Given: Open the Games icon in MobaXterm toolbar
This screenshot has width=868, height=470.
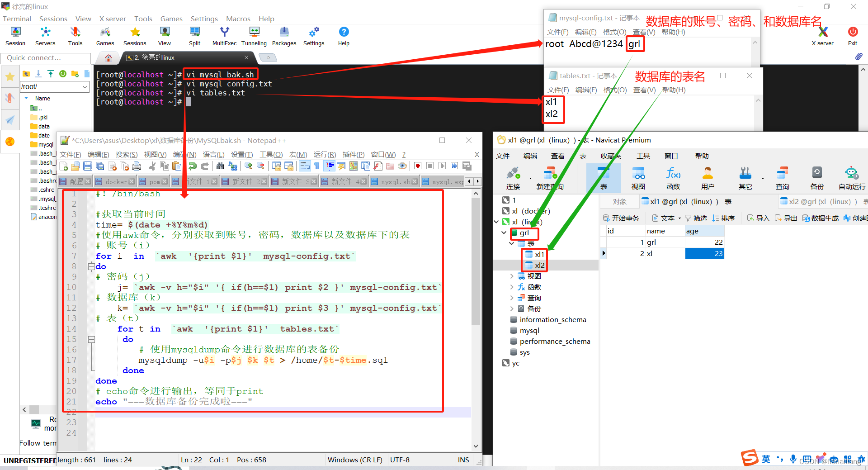Looking at the screenshot, I should coord(105,36).
